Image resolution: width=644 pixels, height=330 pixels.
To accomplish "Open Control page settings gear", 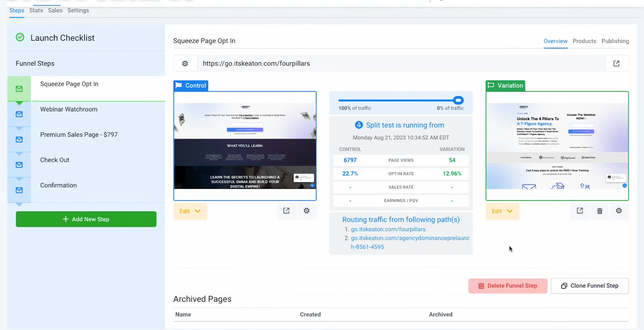I will (x=307, y=211).
